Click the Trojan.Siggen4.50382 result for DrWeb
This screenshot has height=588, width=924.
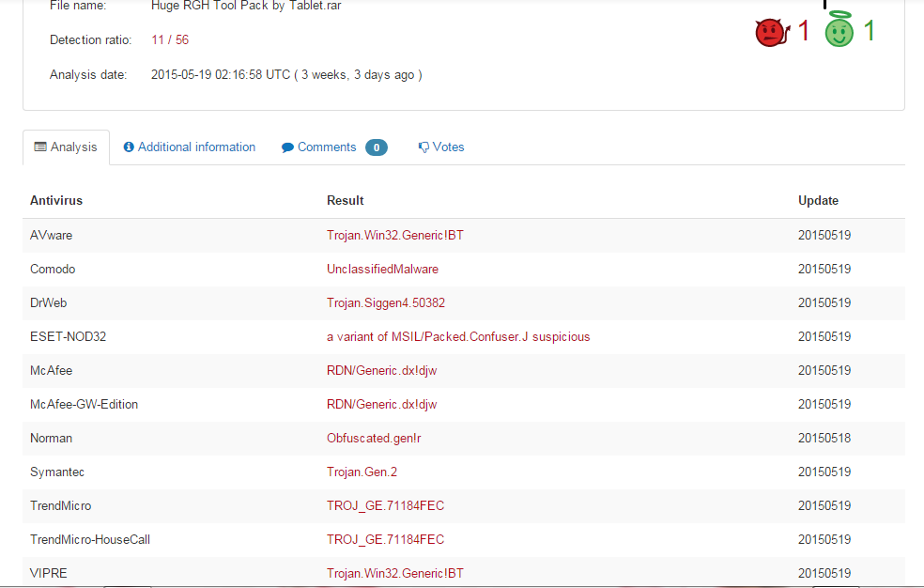(x=385, y=303)
